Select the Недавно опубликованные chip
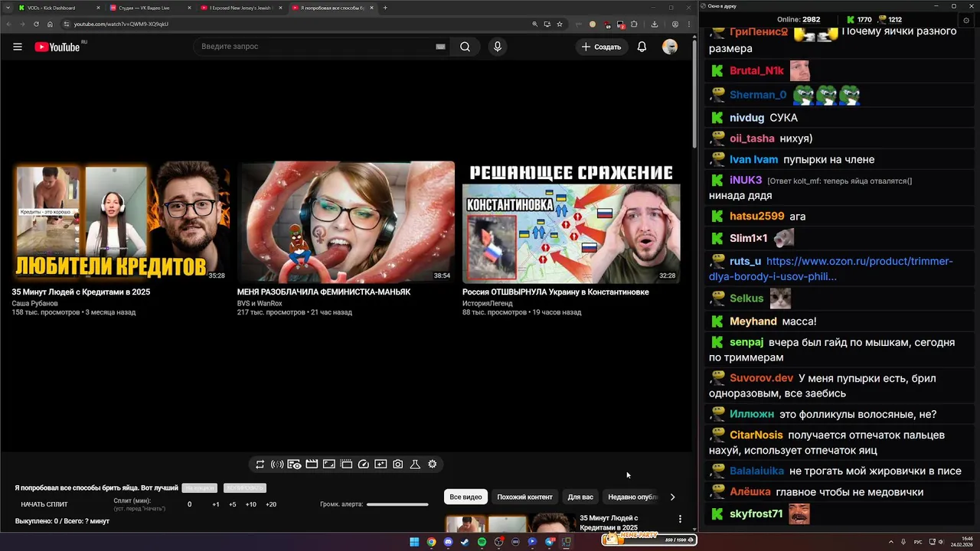Viewport: 980px width, 551px height. coord(632,497)
